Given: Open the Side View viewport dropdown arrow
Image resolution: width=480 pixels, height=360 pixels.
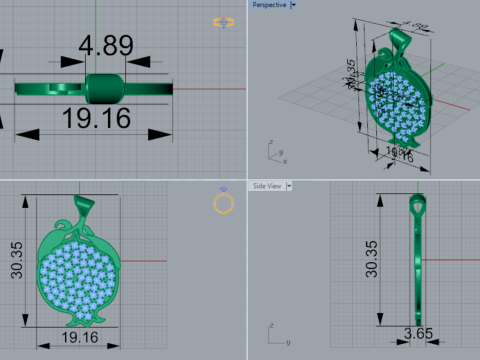Looking at the screenshot, I should click(289, 186).
